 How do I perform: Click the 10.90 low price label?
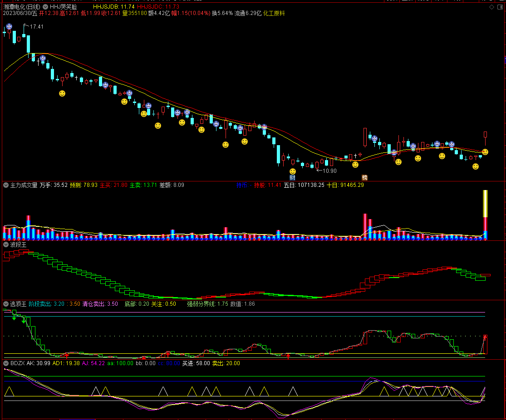point(329,171)
